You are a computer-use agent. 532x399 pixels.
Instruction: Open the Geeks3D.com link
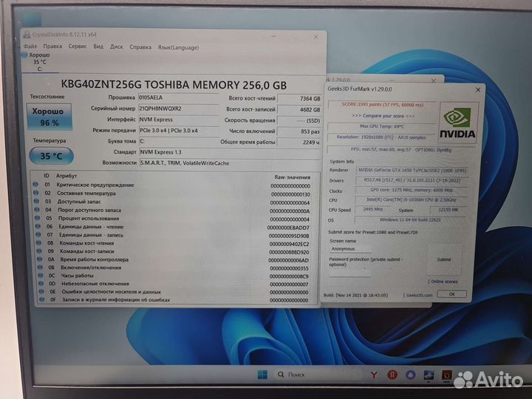[x=419, y=295]
